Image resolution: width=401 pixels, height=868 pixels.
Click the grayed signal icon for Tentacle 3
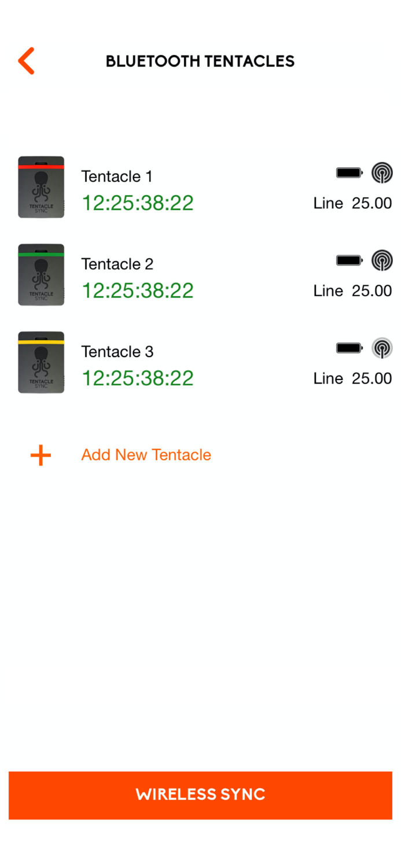pyautogui.click(x=382, y=348)
